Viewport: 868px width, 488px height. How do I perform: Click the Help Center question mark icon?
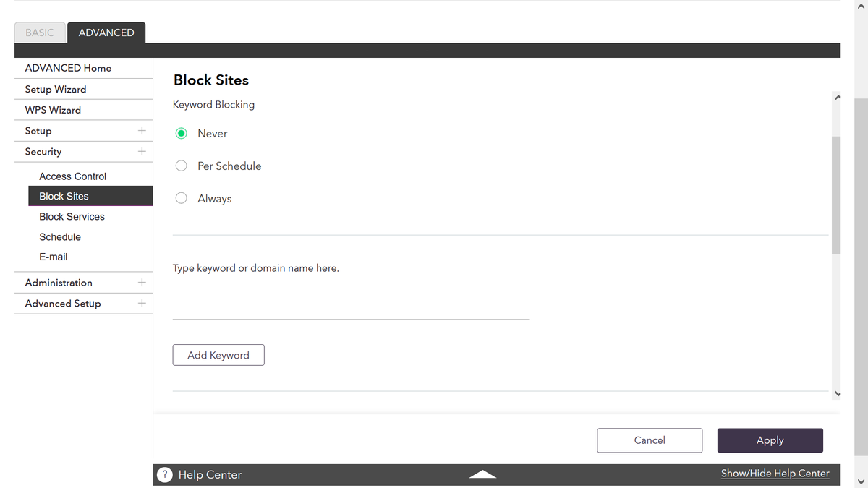(x=165, y=475)
